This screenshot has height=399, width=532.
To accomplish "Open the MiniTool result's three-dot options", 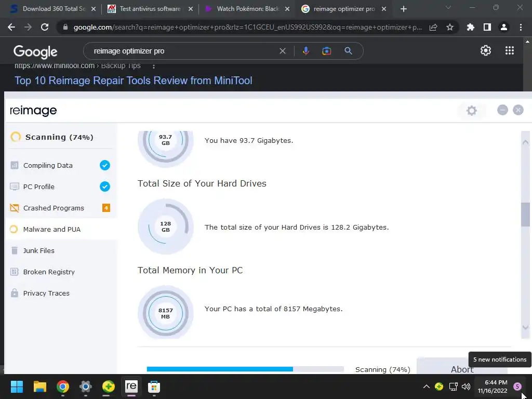I will tap(154, 66).
